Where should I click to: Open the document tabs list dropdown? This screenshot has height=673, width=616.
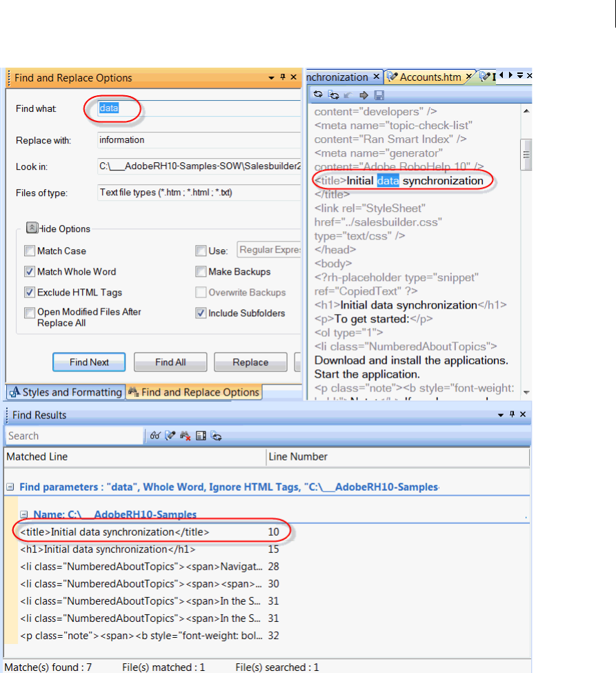(x=520, y=75)
